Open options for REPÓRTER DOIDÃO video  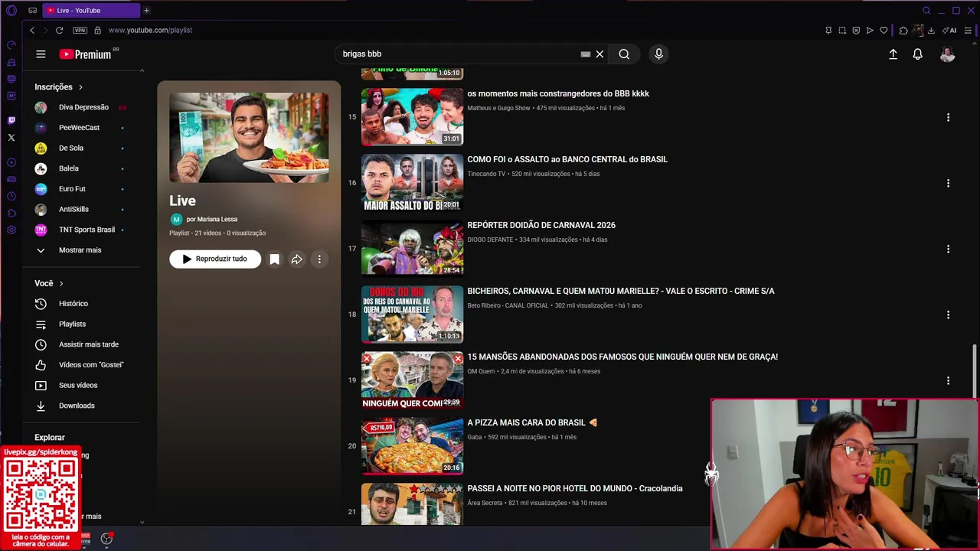point(948,249)
